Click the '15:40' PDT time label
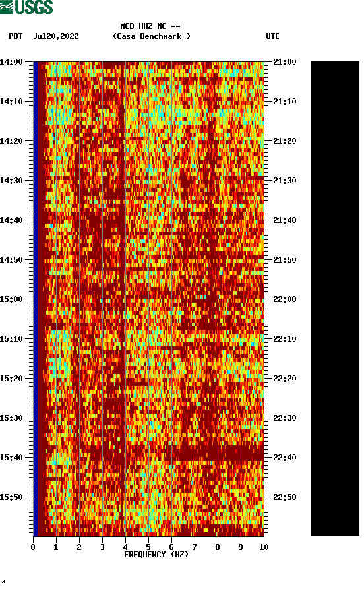Viewport: 364px width, 589px height. (x=12, y=458)
